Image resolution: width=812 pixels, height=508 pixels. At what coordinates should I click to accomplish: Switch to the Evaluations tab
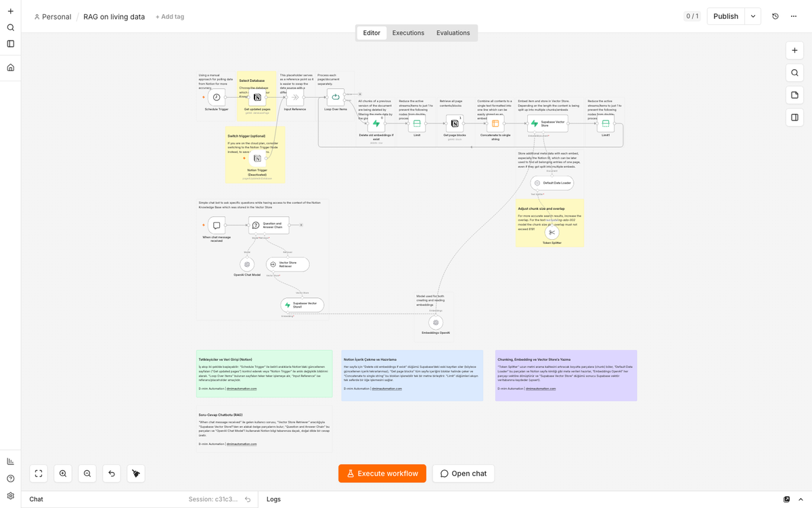point(453,33)
